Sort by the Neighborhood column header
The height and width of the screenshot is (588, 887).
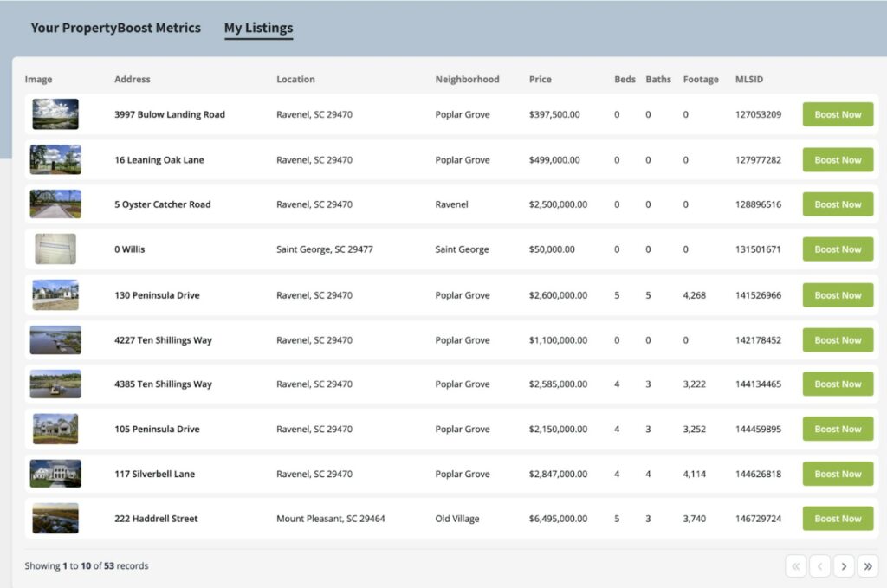tap(467, 80)
